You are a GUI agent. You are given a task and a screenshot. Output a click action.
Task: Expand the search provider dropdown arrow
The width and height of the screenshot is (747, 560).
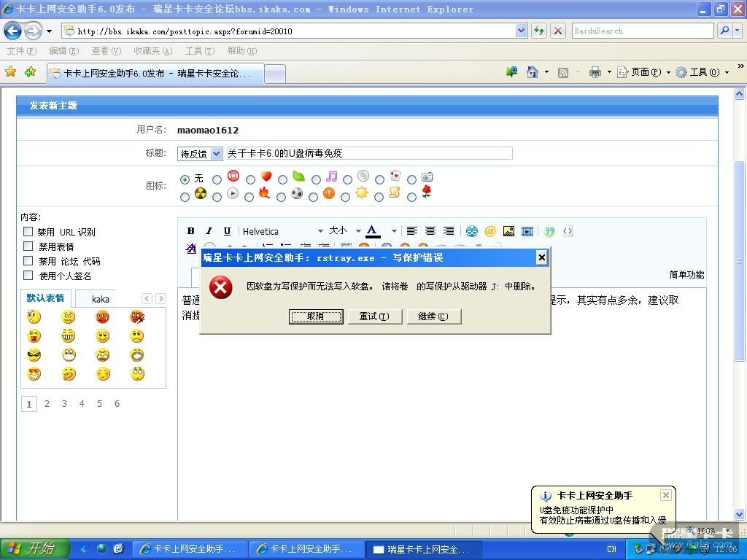click(738, 31)
